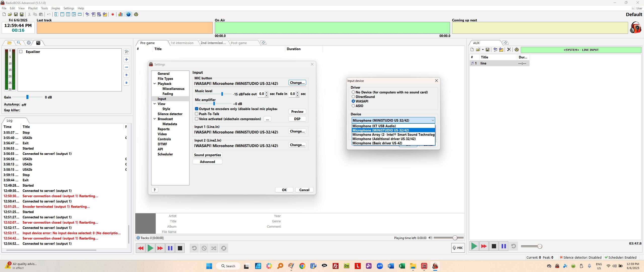644x272 pixels.
Task: Collapse the View tree node
Action: point(155,104)
